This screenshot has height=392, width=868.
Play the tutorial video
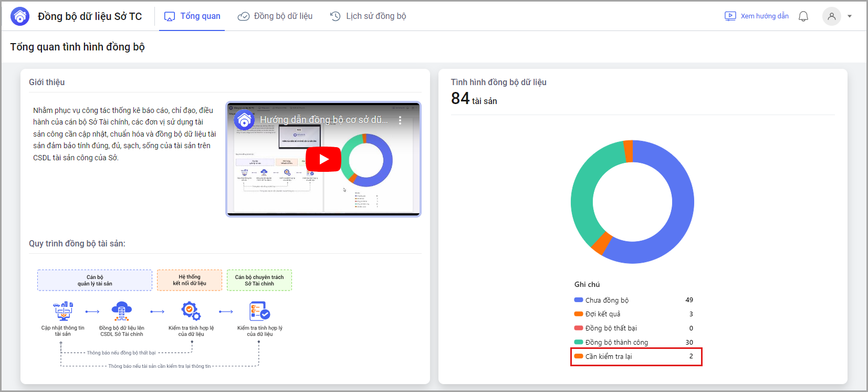click(x=323, y=159)
